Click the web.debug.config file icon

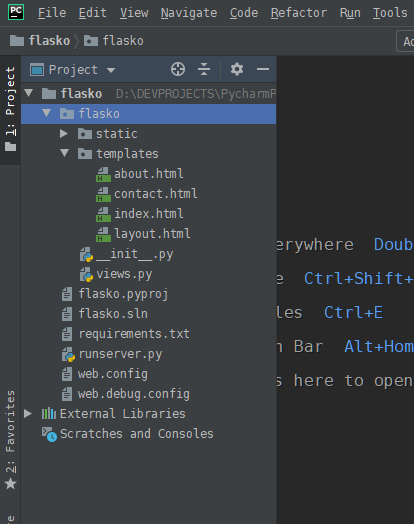pyautogui.click(x=67, y=394)
